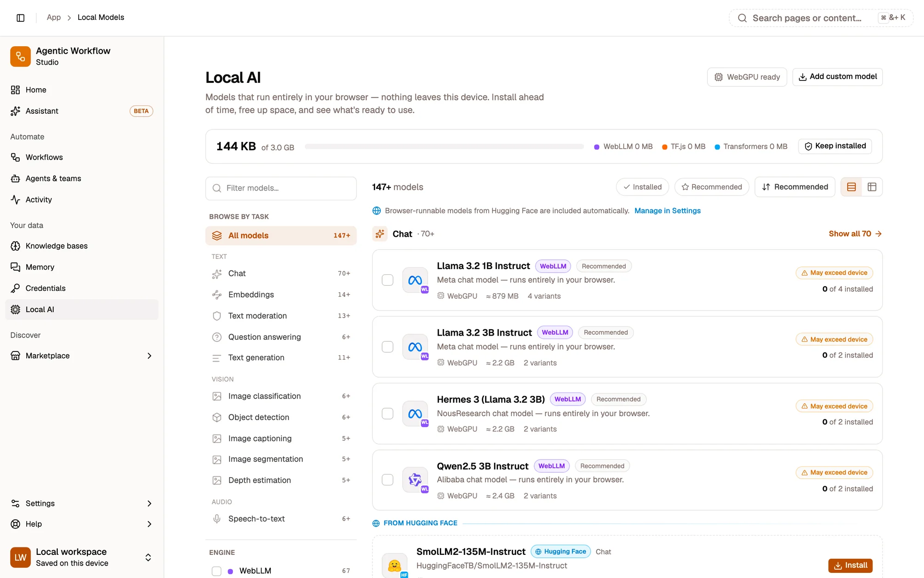Open Credentials in the sidebar
Screen dimensions: 924x578
tap(82, 288)
